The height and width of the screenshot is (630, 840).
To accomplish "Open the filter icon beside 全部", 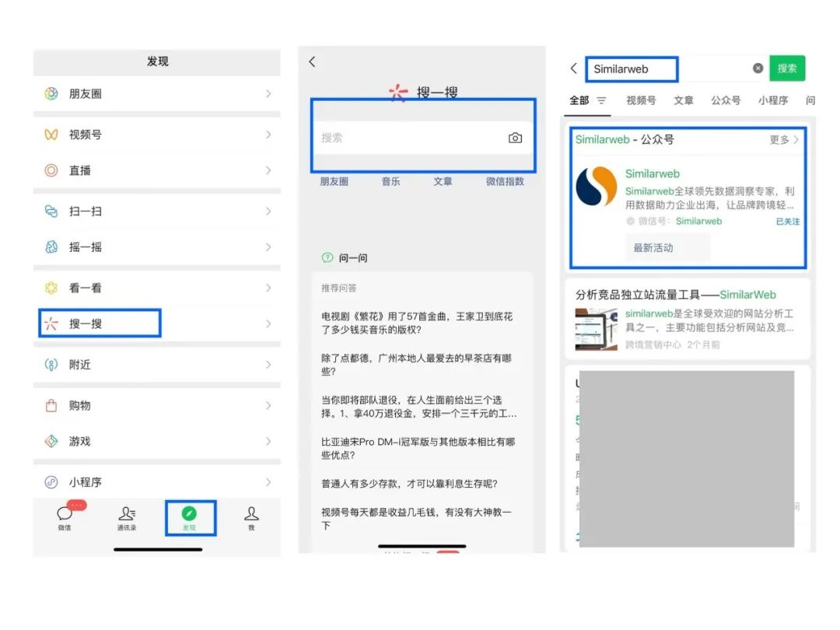I will point(601,100).
